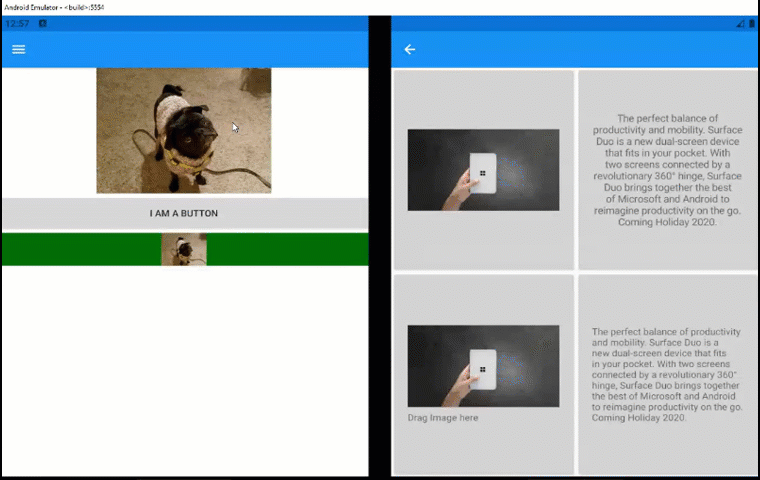Tap the I AM A BUTTON button
The height and width of the screenshot is (480, 760).
click(185, 213)
